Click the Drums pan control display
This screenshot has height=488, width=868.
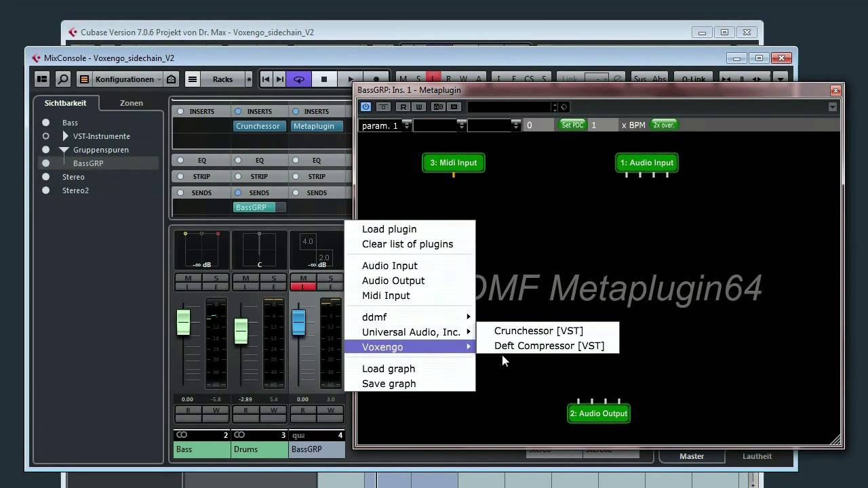click(259, 250)
